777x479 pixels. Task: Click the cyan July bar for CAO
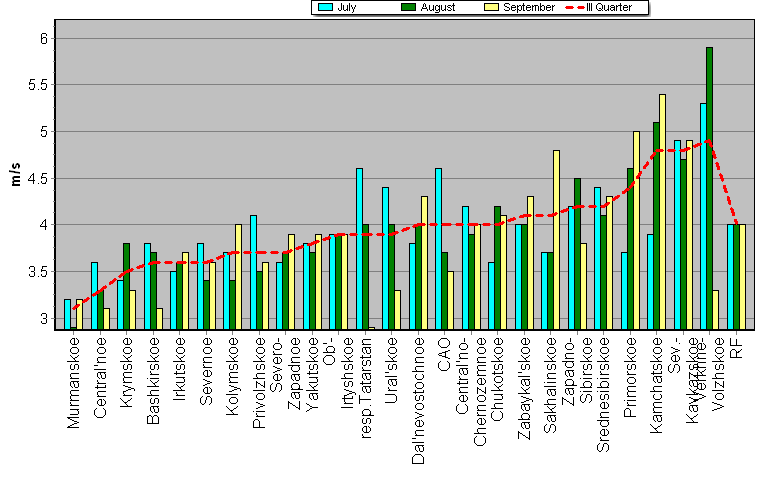[439, 249]
